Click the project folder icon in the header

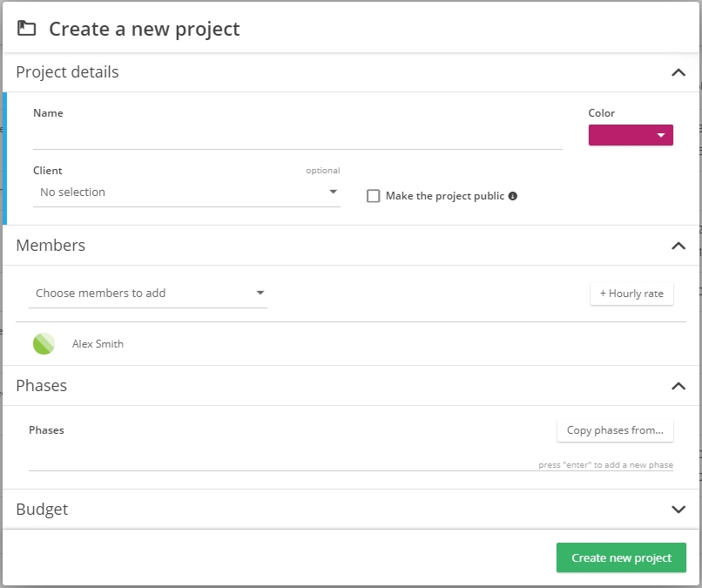pos(26,28)
